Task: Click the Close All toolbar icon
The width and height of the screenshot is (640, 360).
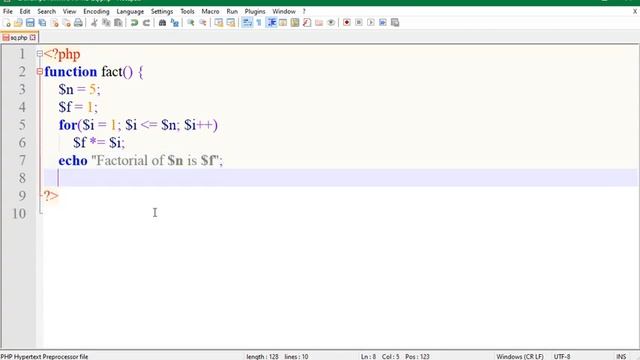Action: click(x=66, y=23)
